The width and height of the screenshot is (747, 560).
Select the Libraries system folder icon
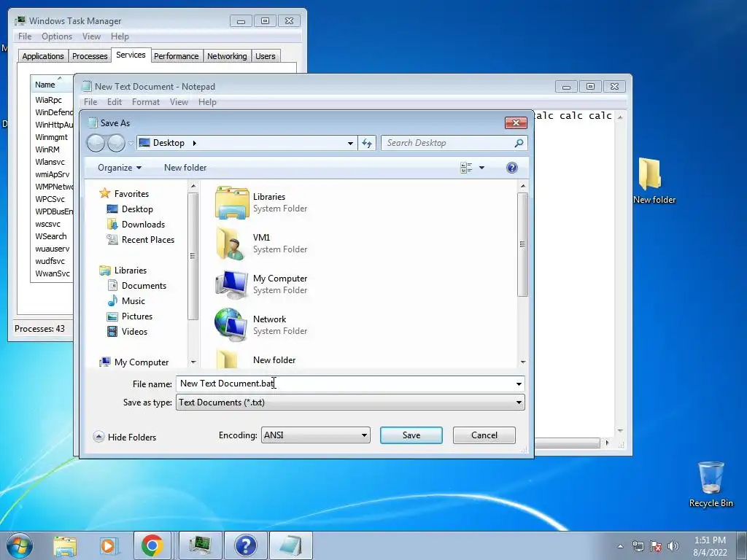click(x=232, y=203)
